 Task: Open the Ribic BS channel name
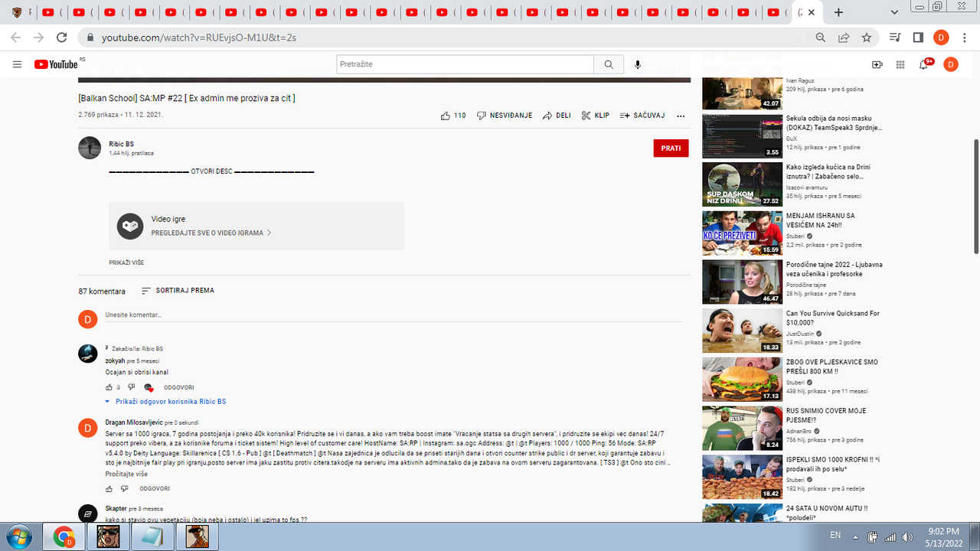point(121,144)
